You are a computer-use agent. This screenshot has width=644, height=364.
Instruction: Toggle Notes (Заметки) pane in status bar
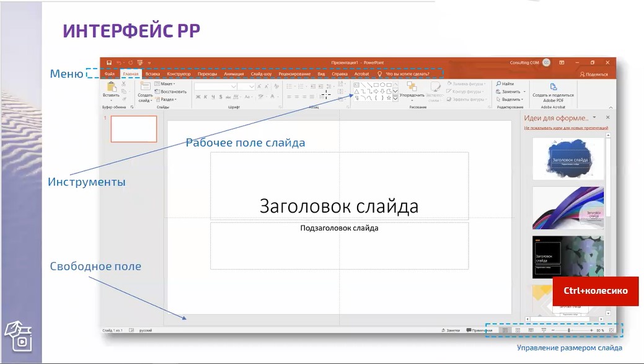coord(451,331)
